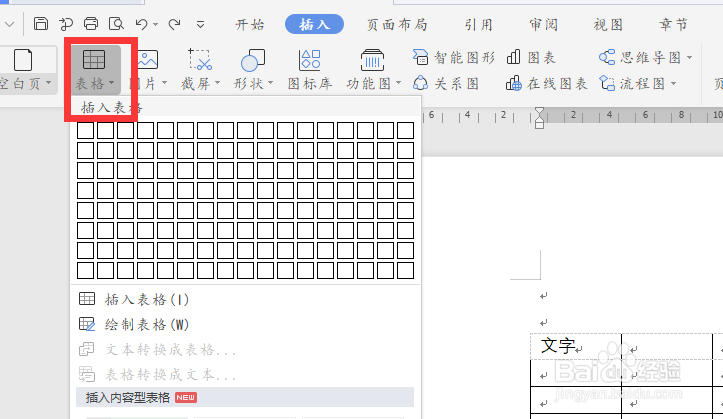This screenshot has height=419, width=723.
Task: Insert a 图表 chart
Action: tap(531, 58)
